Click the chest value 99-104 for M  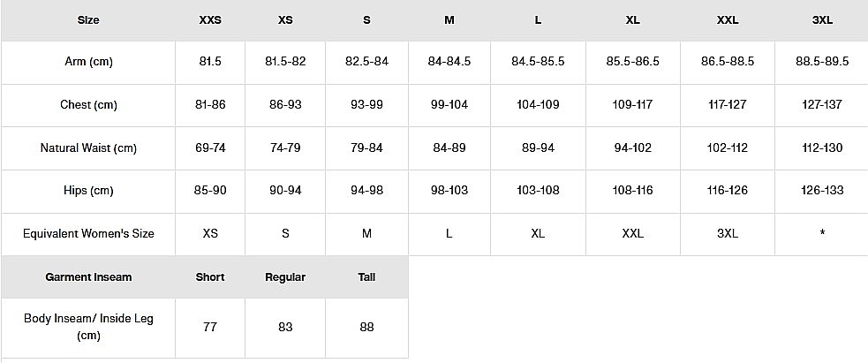click(x=449, y=105)
